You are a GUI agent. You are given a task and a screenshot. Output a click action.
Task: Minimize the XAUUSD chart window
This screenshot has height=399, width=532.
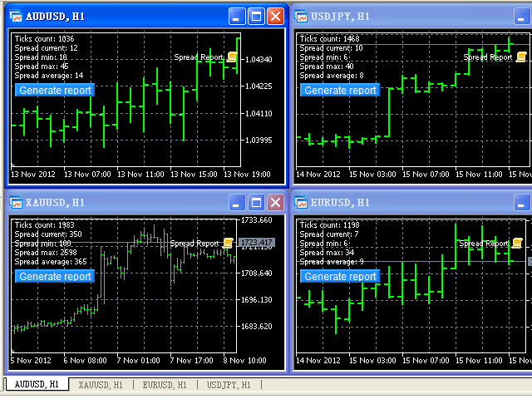[237, 202]
